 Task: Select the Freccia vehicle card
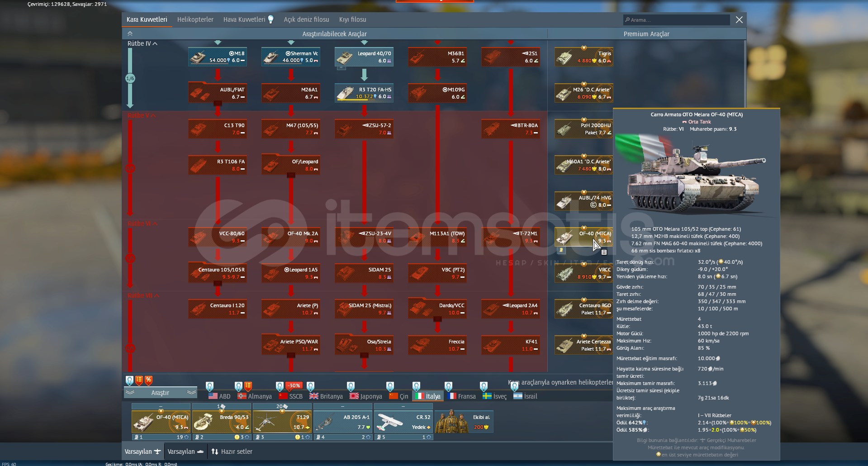437,345
